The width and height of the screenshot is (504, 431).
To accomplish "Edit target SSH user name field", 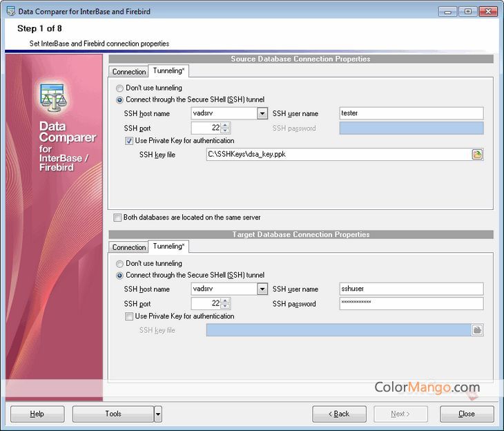I will [x=411, y=289].
